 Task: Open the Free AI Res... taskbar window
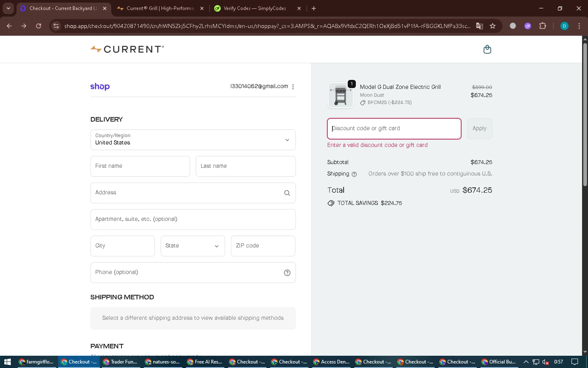pos(205,362)
